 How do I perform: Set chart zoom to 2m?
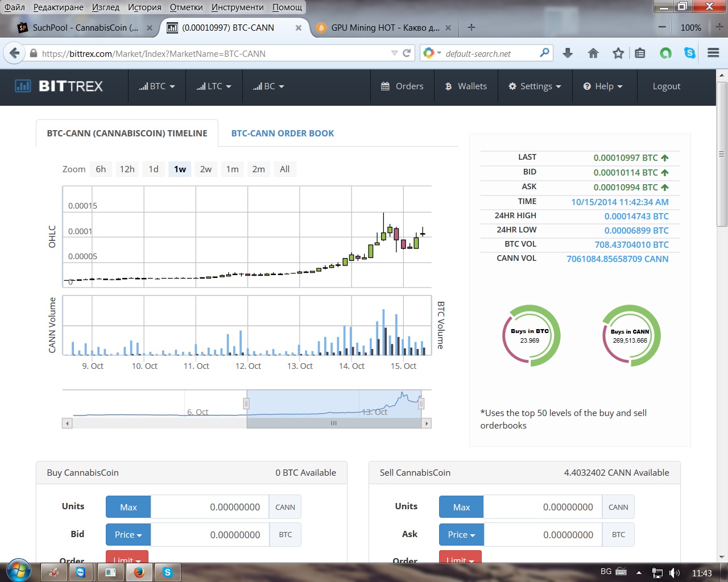[x=258, y=169]
